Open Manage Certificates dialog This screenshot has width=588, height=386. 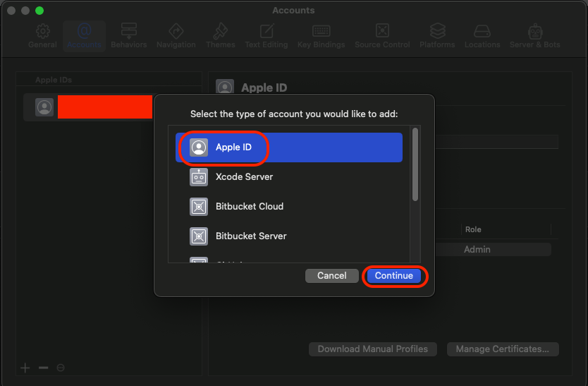(503, 349)
